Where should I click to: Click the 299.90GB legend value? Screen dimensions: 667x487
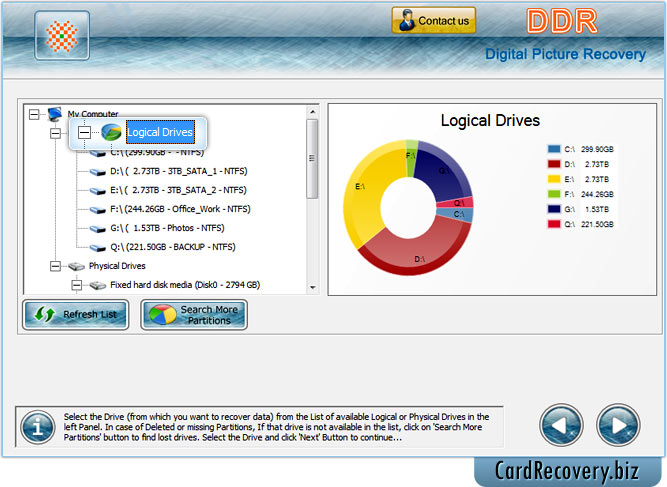coord(597,149)
